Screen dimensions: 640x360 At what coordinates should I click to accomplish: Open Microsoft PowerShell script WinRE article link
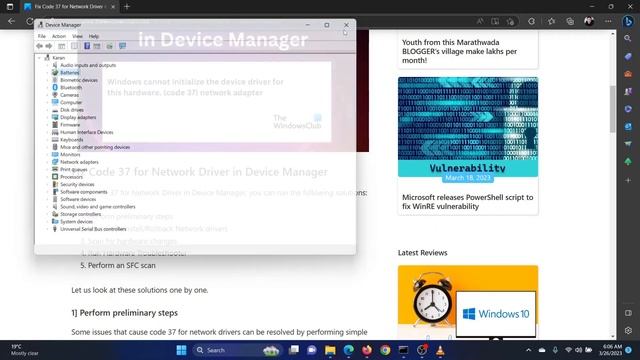click(467, 202)
